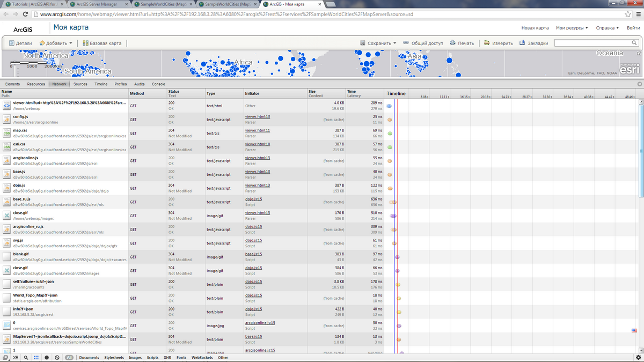Screen dimensions: 644x362
Task: Click the Time Latency column header
Action: [365, 93]
